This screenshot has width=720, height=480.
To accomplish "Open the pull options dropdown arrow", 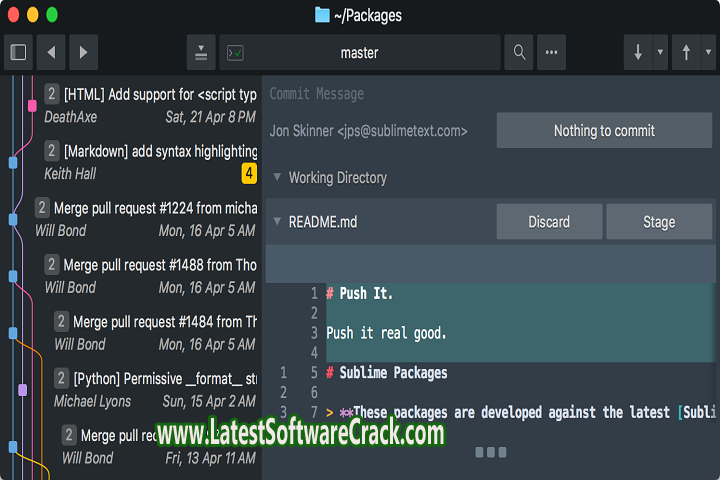I will (660, 52).
